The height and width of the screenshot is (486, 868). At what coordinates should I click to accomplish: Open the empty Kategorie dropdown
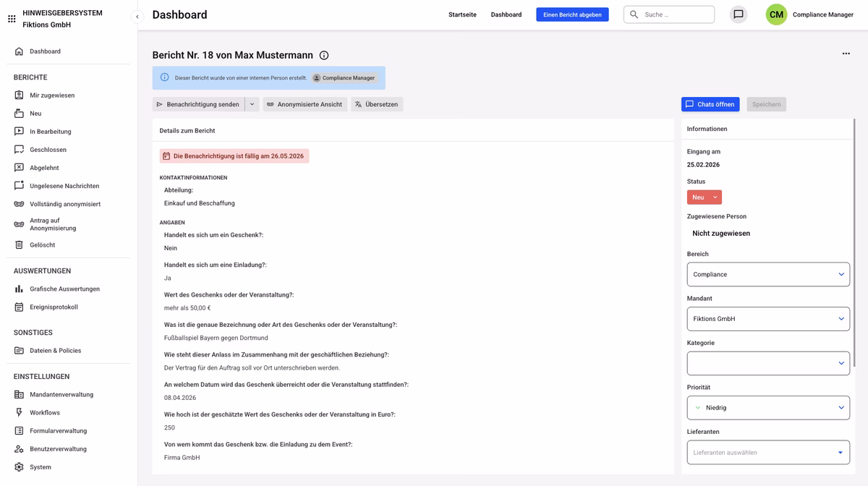(x=767, y=363)
